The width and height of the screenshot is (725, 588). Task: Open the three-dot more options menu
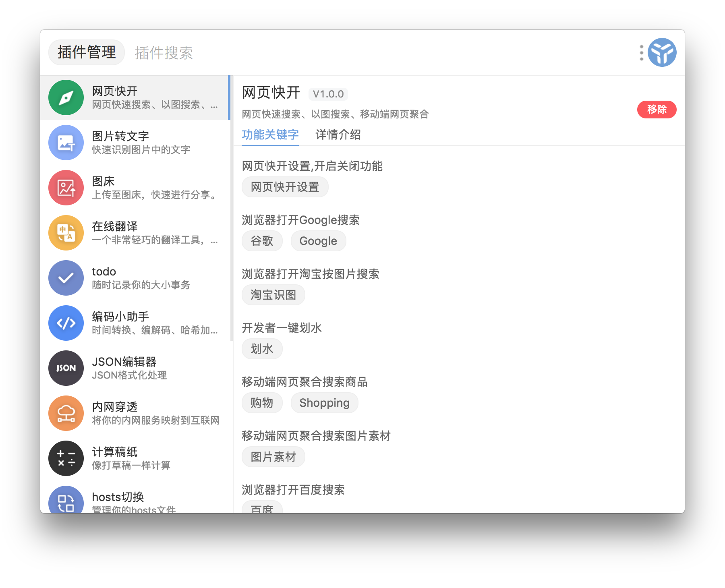[641, 53]
